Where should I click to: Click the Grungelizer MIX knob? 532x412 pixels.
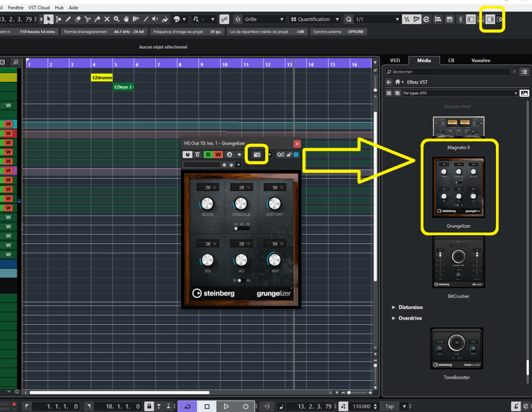point(274,260)
